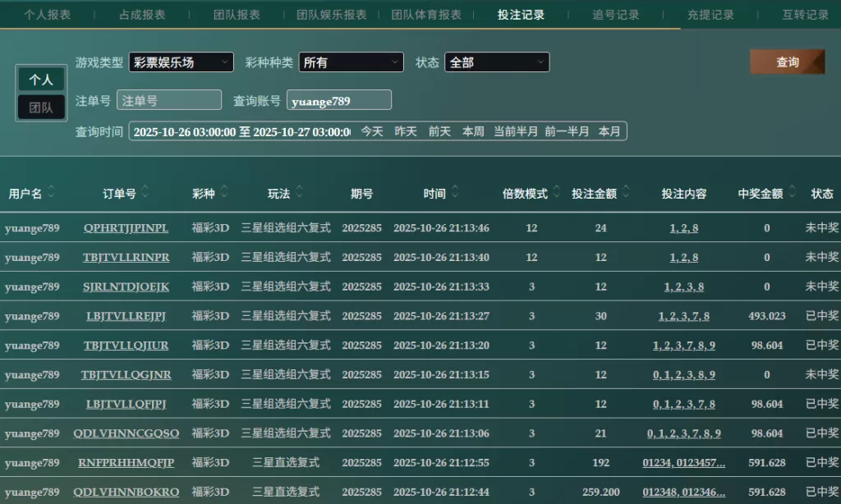Click the 倍数模式 sort arrows

coord(558,192)
